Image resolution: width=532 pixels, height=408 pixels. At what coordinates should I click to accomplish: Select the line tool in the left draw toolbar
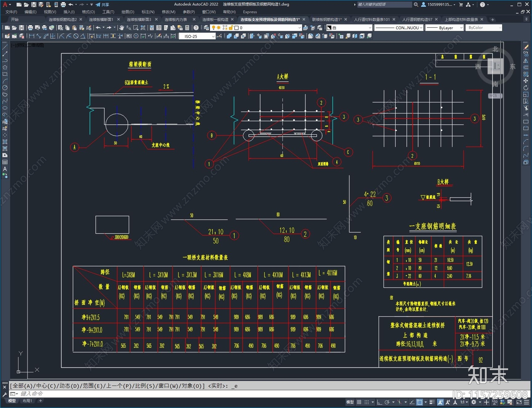5,47
